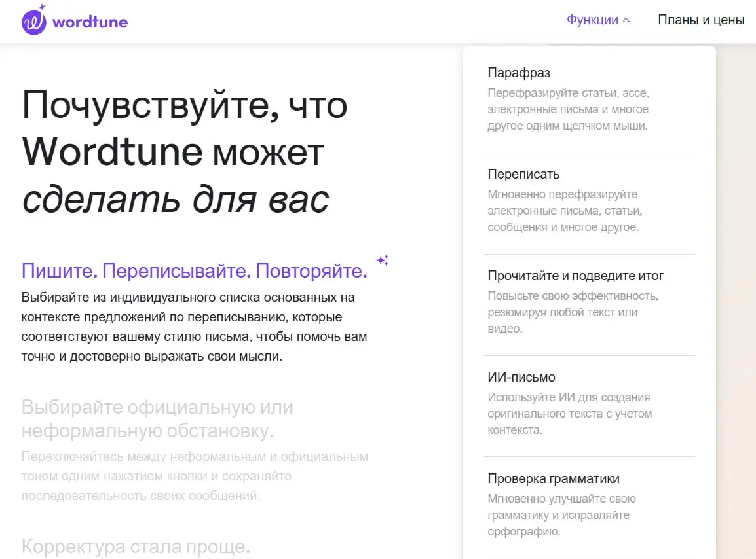Open the Функции menu
The image size is (756, 559).
coord(594,19)
